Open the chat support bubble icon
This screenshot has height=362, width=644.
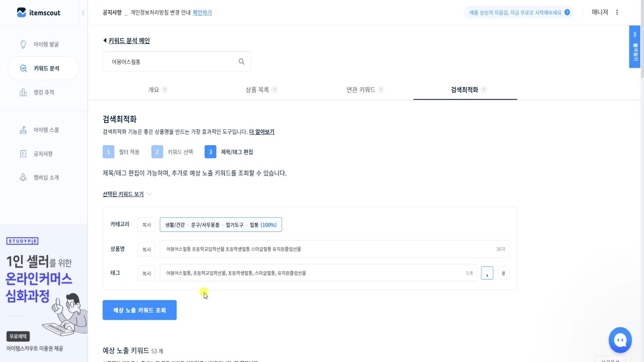click(x=620, y=340)
